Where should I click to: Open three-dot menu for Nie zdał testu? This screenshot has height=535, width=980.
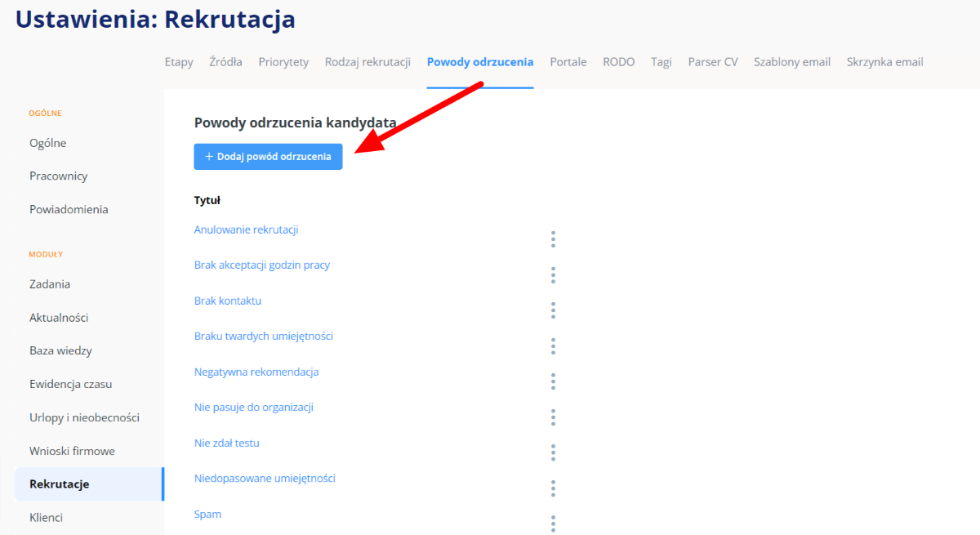[x=553, y=453]
